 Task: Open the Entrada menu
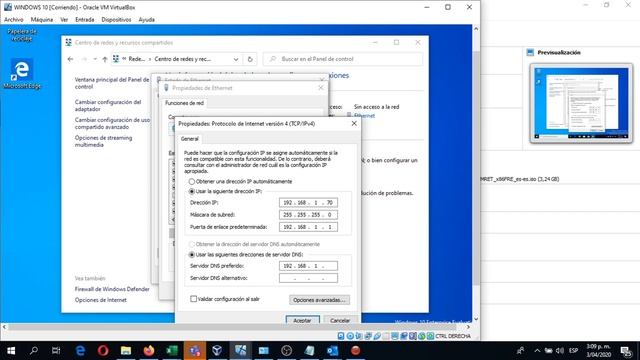coord(84,20)
